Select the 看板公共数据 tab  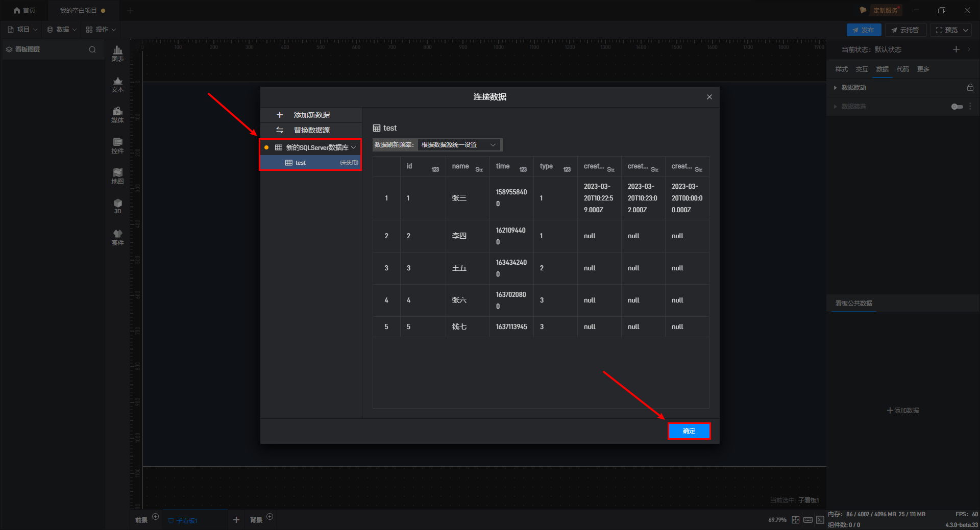pyautogui.click(x=853, y=304)
